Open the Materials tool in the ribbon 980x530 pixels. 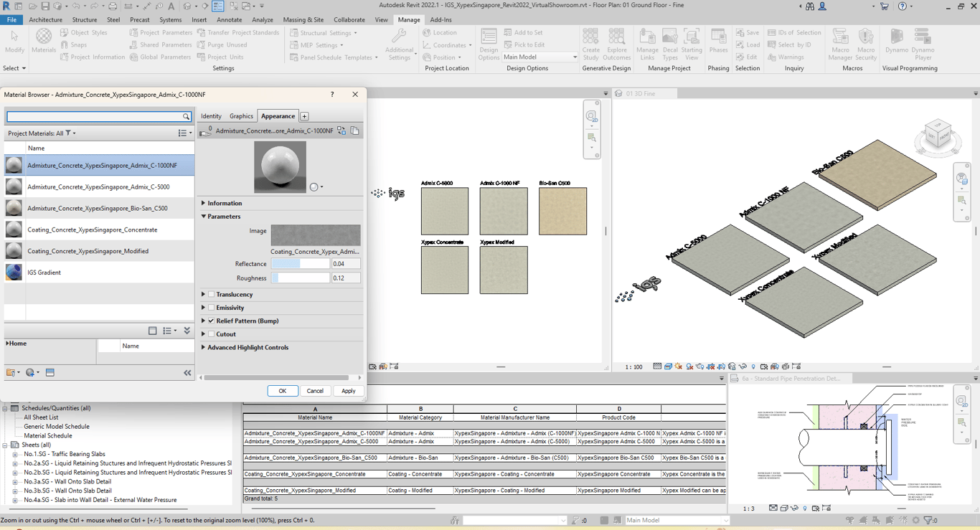[44, 42]
